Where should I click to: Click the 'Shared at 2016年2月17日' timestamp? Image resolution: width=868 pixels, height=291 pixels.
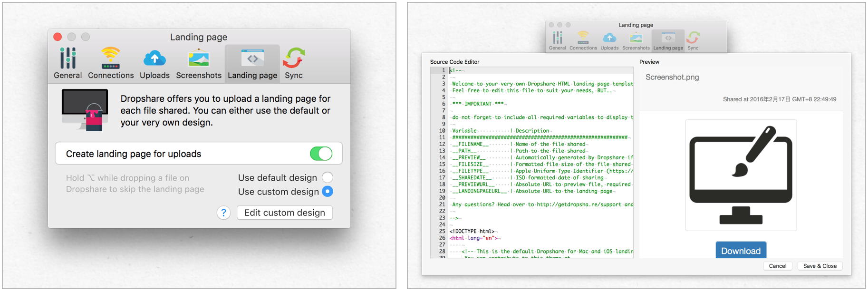[x=780, y=99]
